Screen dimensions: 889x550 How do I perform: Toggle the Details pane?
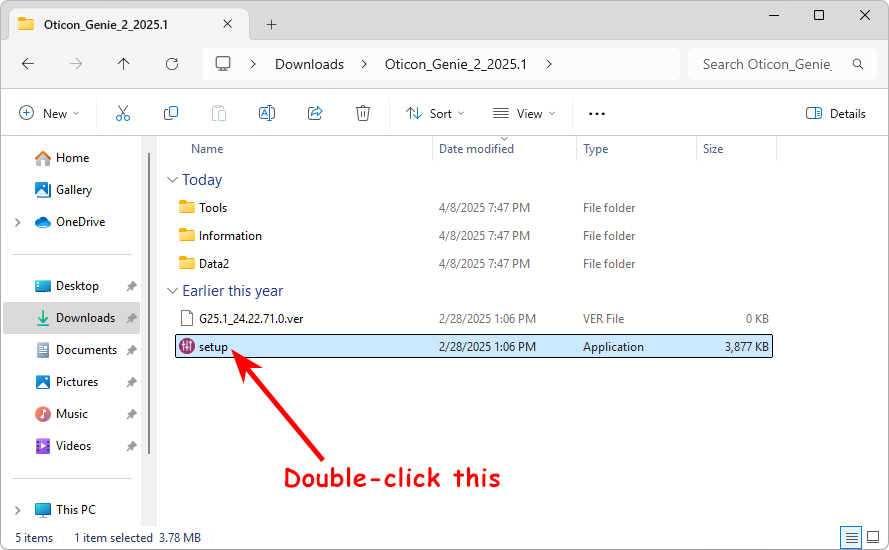836,114
